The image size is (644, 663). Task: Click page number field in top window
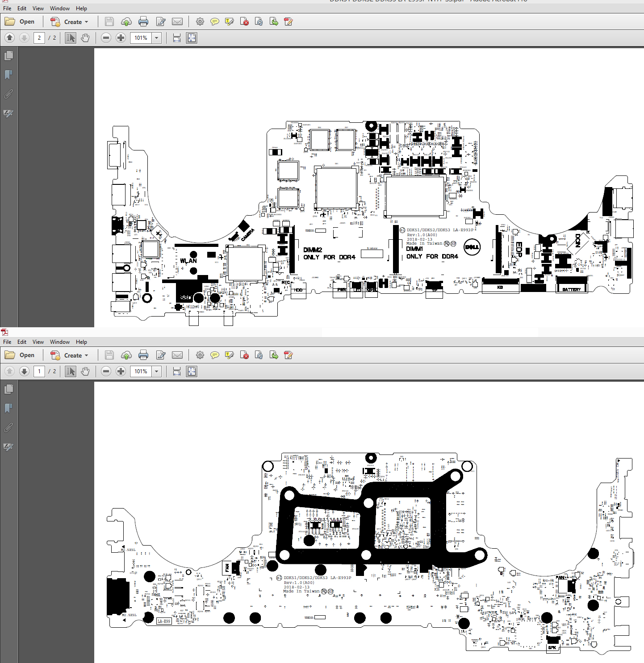[x=39, y=38]
